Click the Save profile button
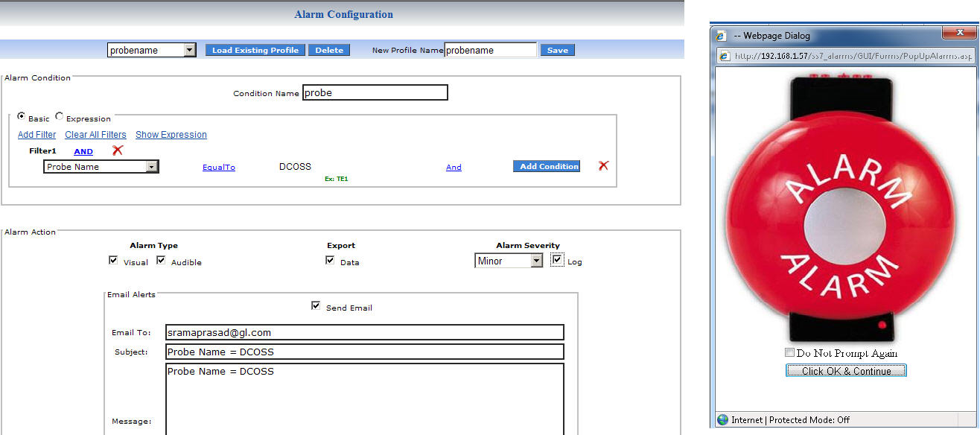980x435 pixels. [x=558, y=50]
